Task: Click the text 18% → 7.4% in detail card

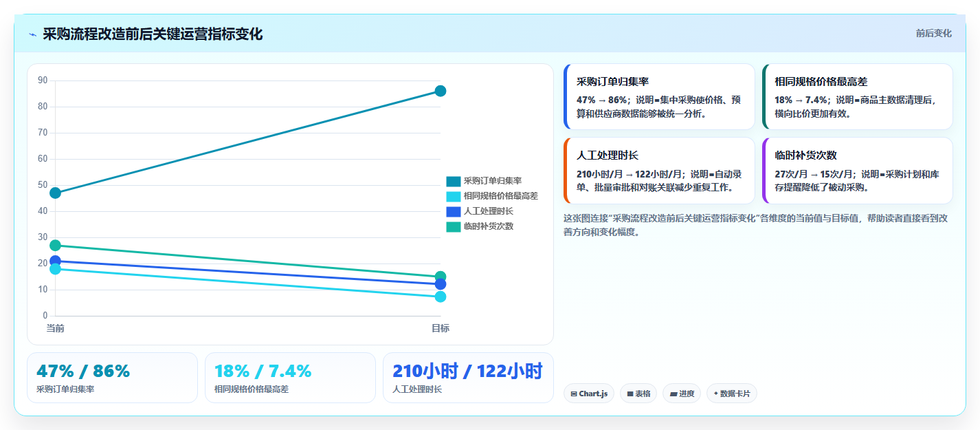Action: (x=801, y=100)
